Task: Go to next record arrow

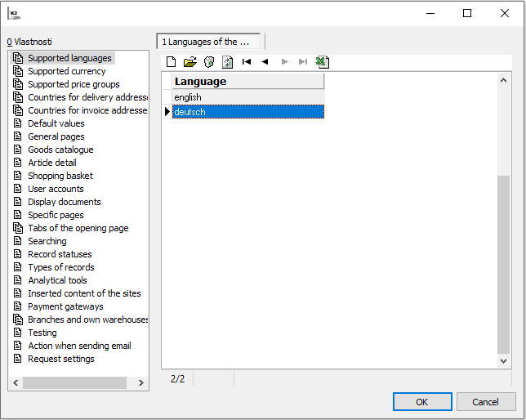Action: point(285,62)
